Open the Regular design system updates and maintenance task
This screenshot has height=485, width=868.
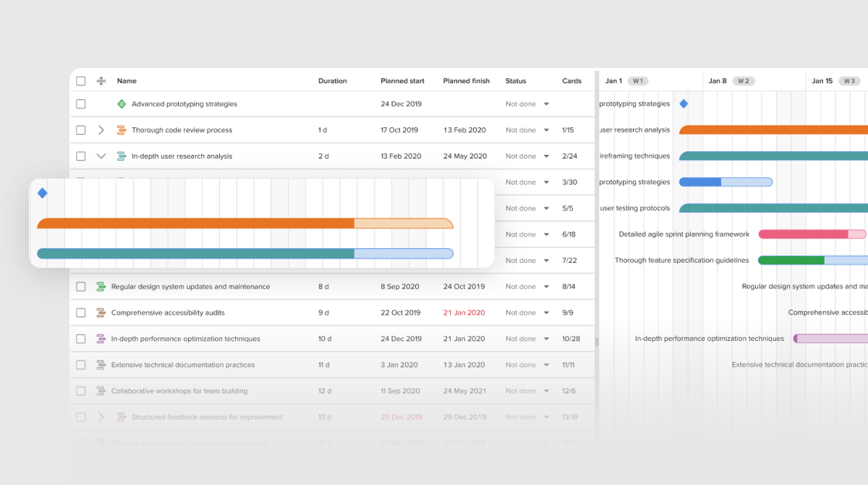[x=191, y=287]
